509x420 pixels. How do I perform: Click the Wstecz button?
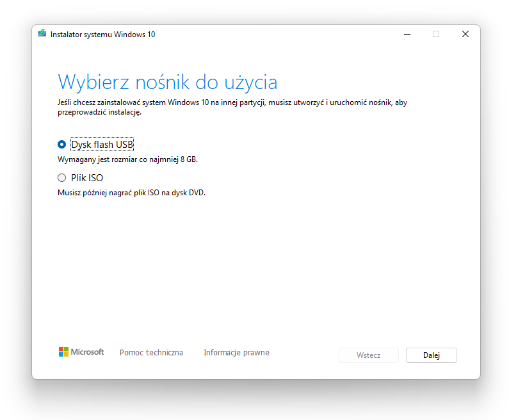[368, 355]
